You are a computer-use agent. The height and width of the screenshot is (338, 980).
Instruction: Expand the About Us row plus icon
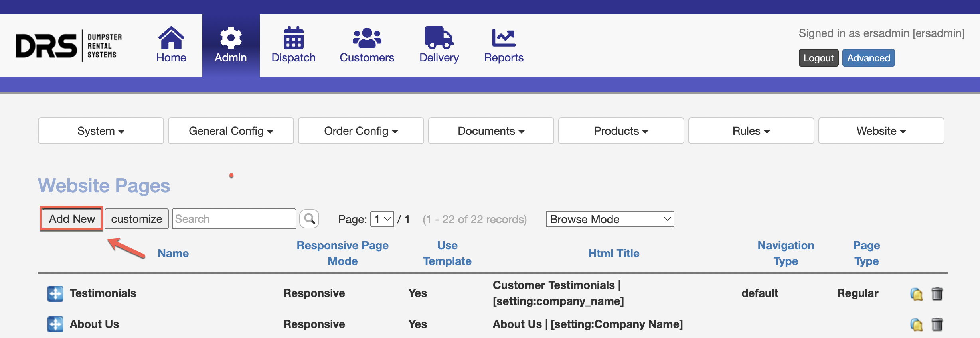[x=55, y=324]
